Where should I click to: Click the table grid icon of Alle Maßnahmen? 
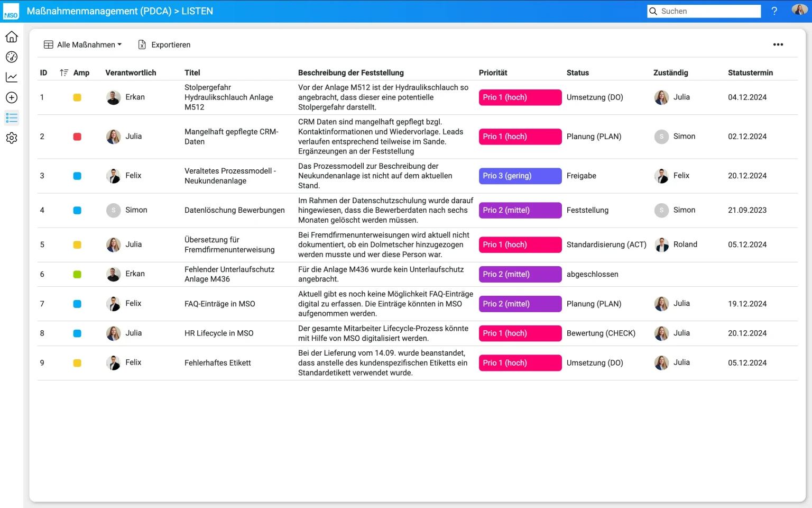48,44
